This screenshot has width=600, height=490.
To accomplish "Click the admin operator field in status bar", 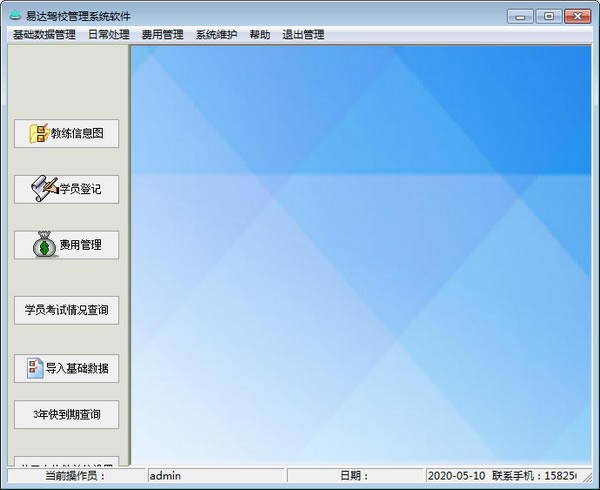I will click(215, 477).
